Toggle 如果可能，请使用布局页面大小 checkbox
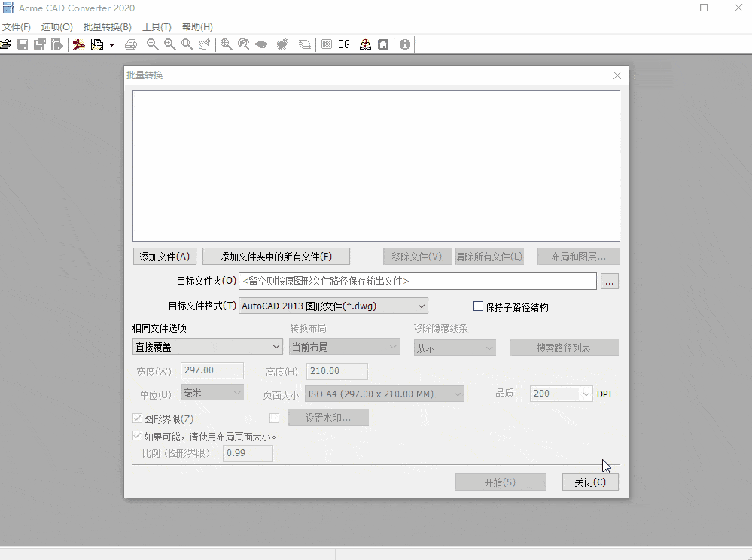The image size is (752, 560). [x=137, y=436]
